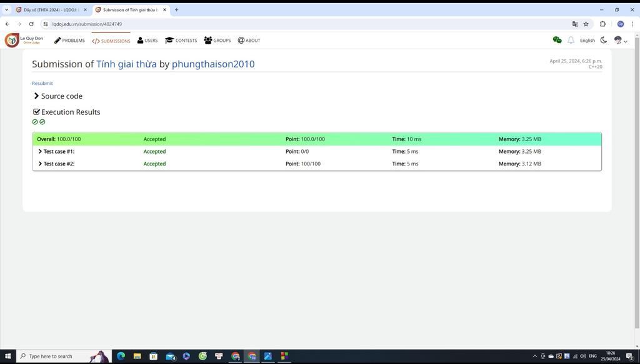Click the first green check result icon
The image size is (640, 364).
click(35, 122)
